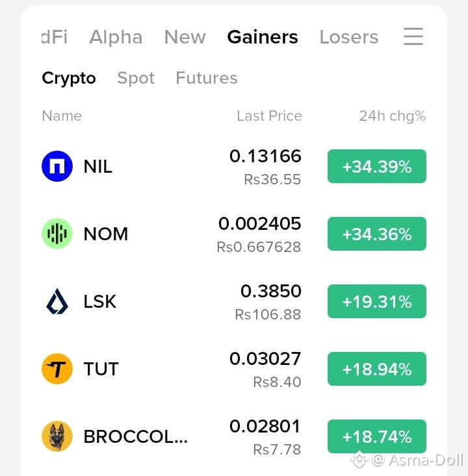Open the hamburger menu icon
Image resolution: width=468 pixels, height=476 pixels.
[x=413, y=36]
